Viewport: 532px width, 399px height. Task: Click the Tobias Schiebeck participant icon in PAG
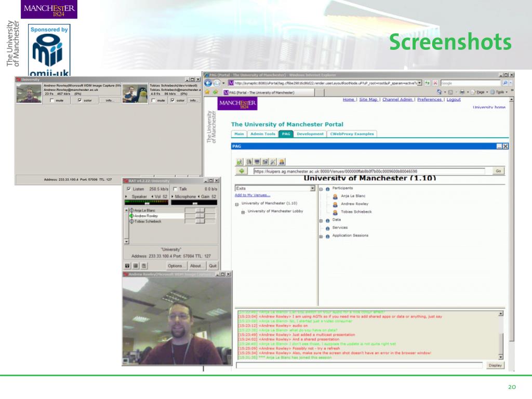pyautogui.click(x=335, y=212)
